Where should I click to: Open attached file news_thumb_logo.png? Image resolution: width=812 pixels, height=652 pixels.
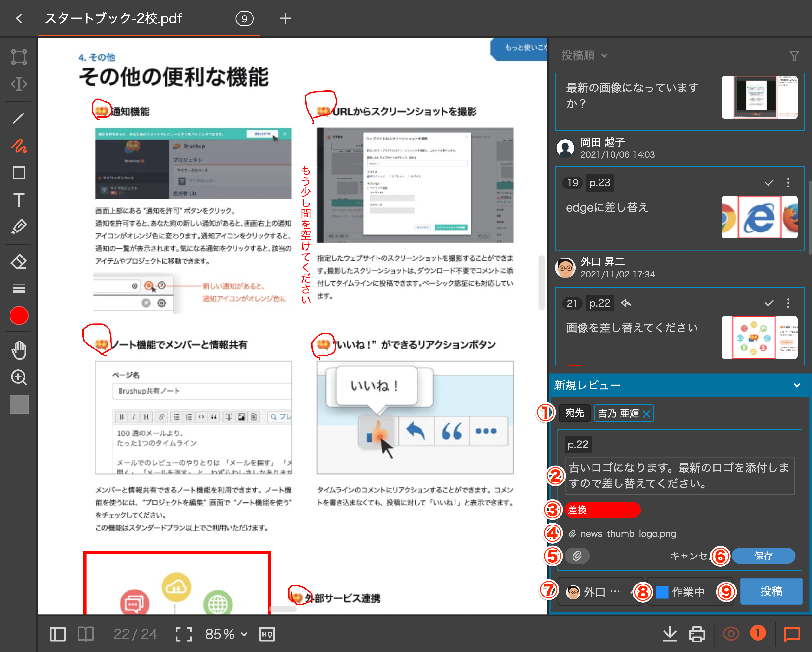click(628, 534)
